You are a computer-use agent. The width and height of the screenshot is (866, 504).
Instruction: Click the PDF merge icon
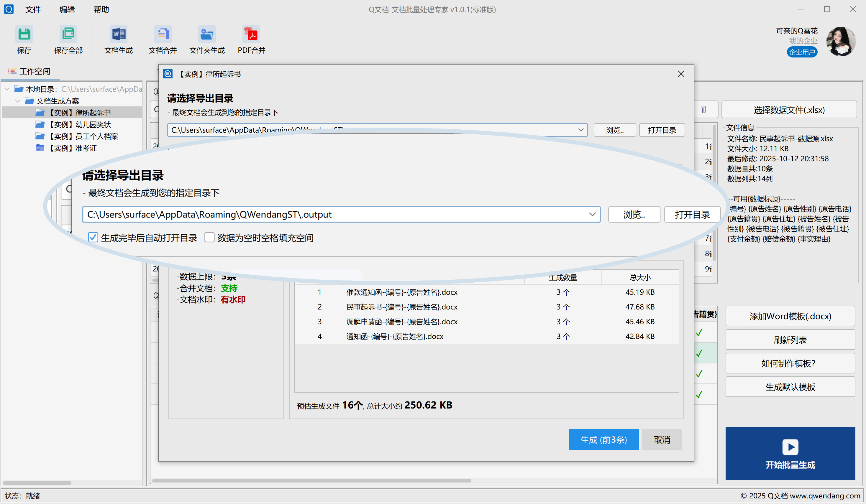[x=252, y=34]
